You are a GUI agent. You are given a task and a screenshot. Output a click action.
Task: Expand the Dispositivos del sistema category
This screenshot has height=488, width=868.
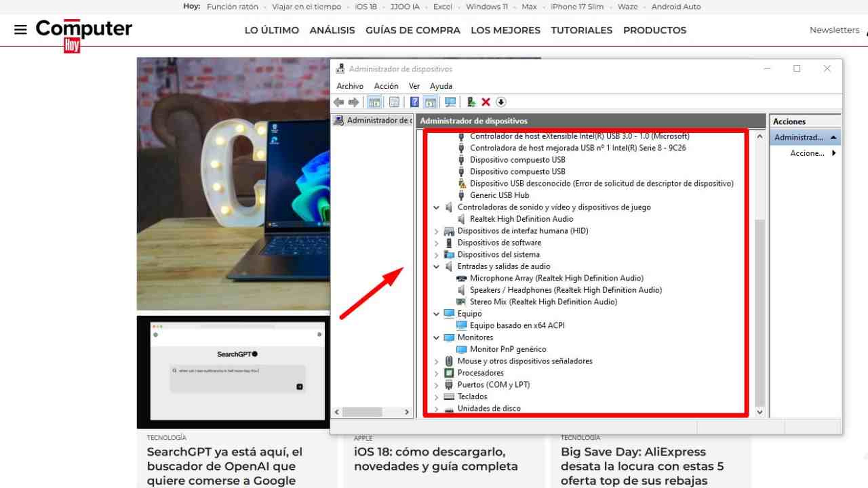click(436, 255)
